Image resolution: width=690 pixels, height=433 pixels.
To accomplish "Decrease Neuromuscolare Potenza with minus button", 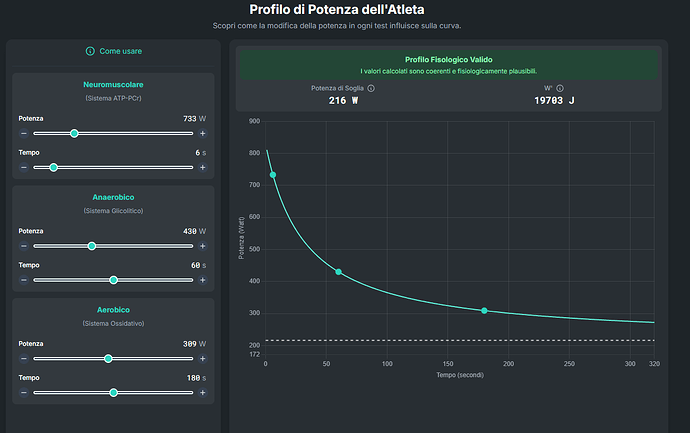I will tap(24, 133).
